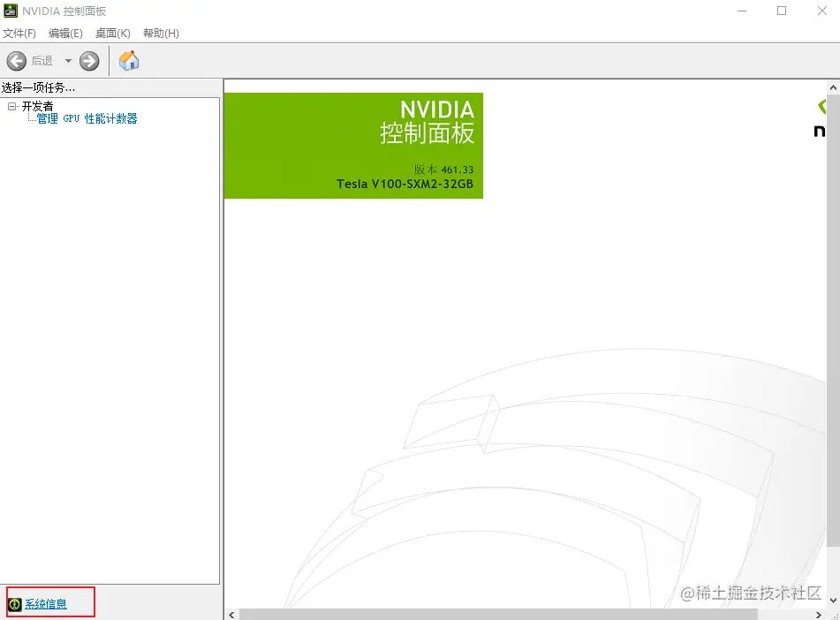Click the vertical scrollbar up arrow

833,87
